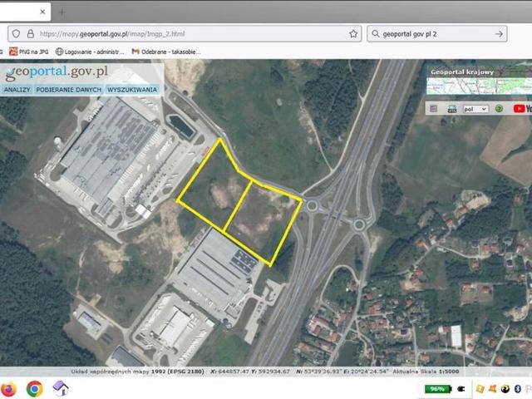Viewport: 532px width, 399px height.
Task: Click the map print icon near language selector
Action: [452, 108]
